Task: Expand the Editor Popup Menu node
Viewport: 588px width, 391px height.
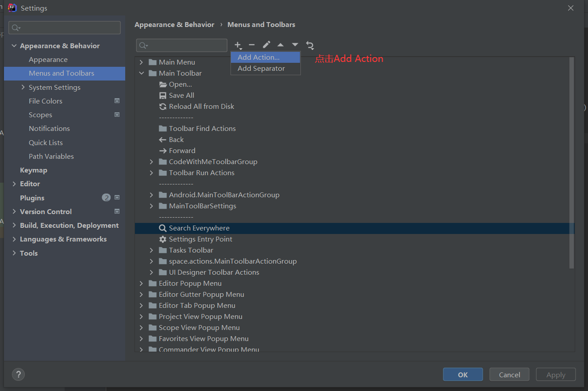Action: click(x=142, y=284)
